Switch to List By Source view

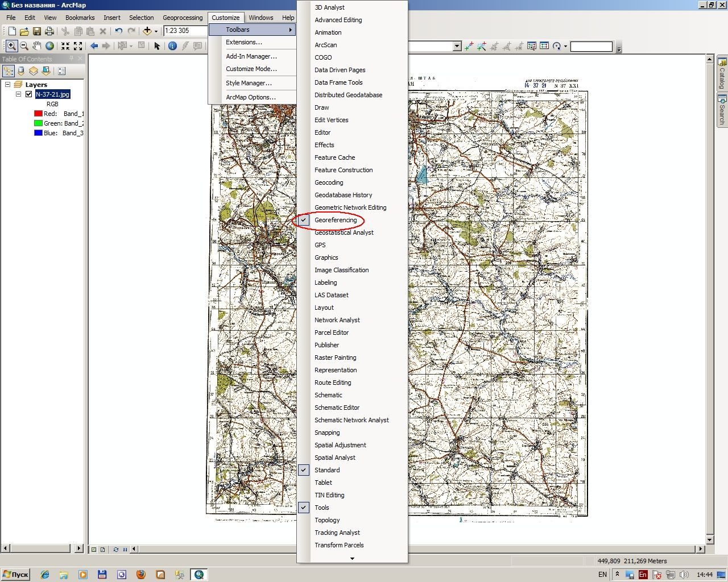click(21, 71)
